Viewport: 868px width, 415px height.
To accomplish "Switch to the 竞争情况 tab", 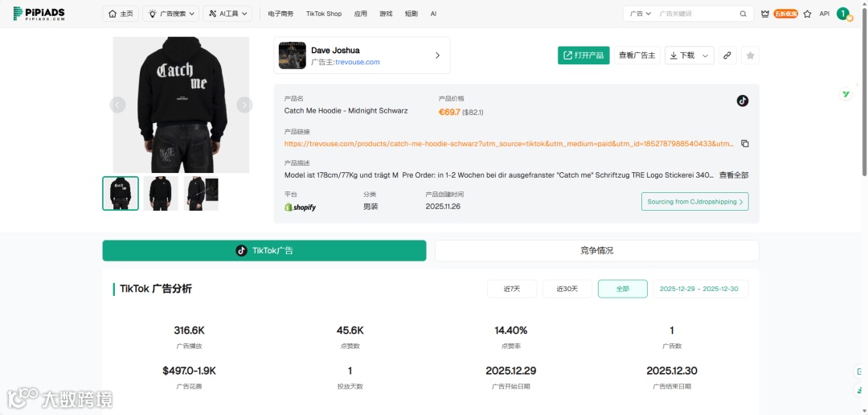I will pyautogui.click(x=596, y=250).
